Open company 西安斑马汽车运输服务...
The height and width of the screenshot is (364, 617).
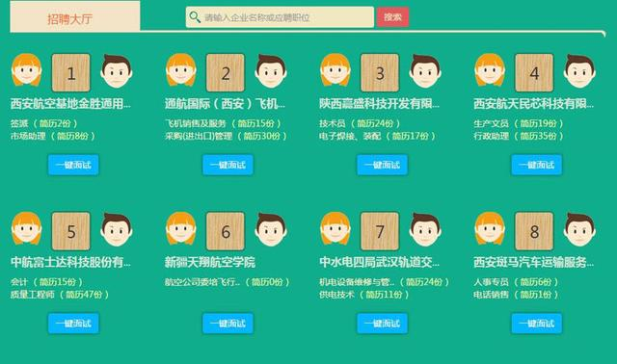click(533, 262)
